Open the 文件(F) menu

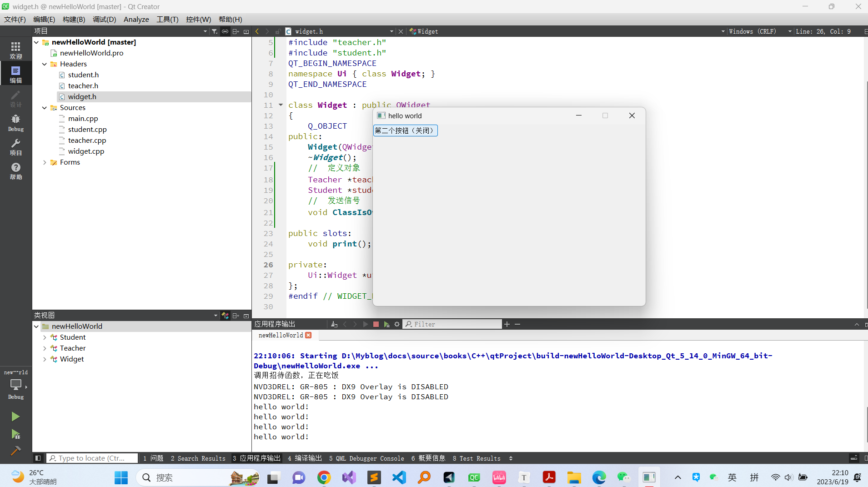15,19
